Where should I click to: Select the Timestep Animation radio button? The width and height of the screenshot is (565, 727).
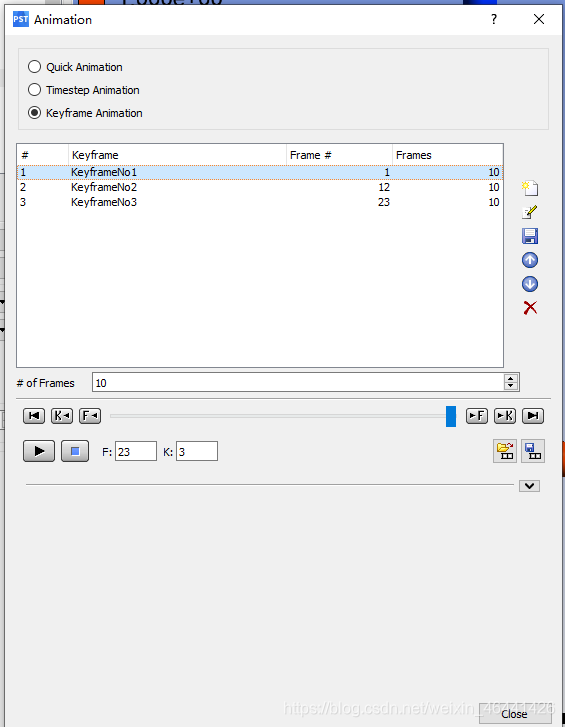(x=34, y=89)
